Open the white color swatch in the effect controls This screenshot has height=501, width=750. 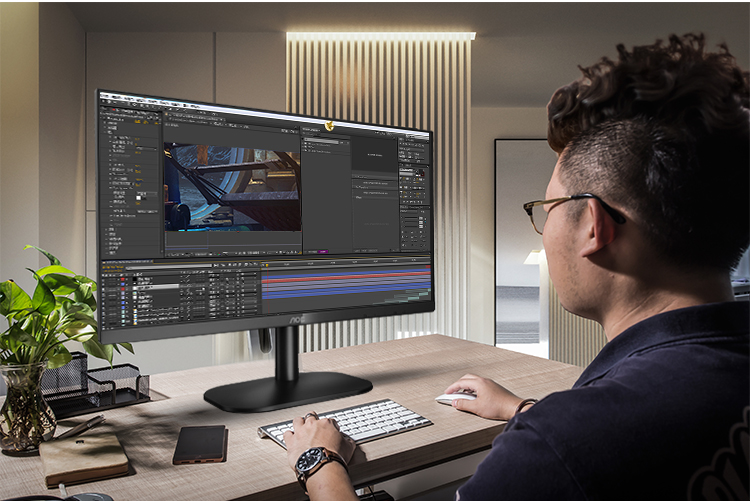pyautogui.click(x=139, y=197)
